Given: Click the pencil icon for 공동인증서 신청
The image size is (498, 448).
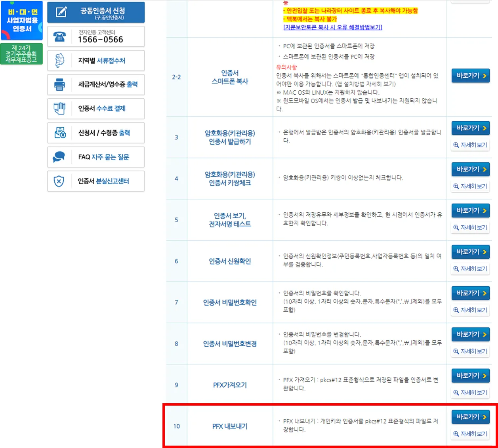Looking at the screenshot, I should (x=61, y=12).
